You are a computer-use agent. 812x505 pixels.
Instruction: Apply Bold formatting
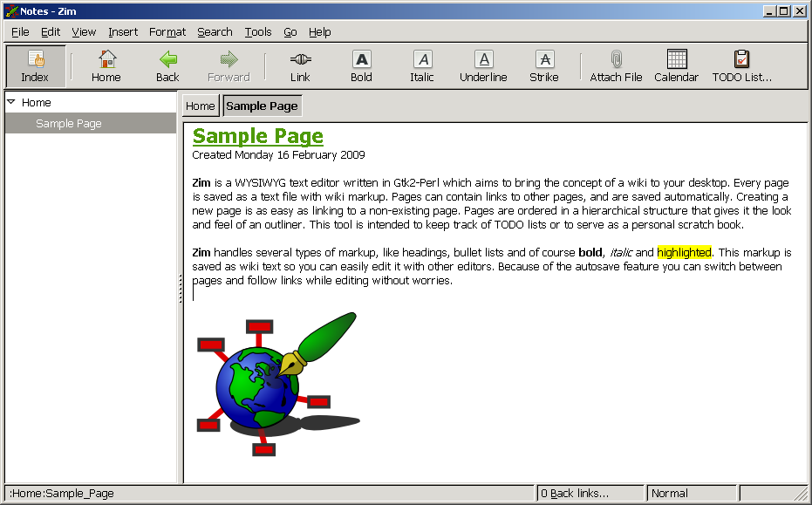click(x=361, y=66)
